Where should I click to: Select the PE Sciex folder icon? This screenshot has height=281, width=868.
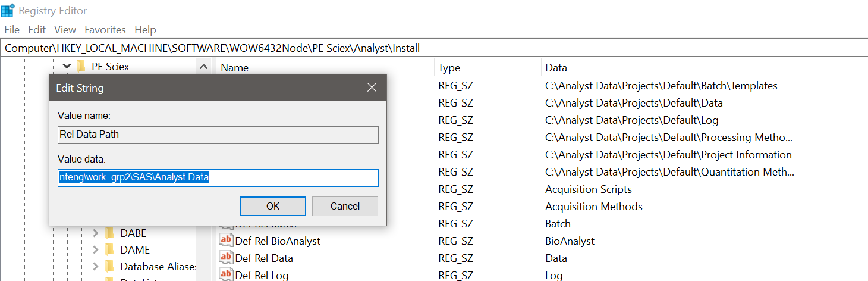tap(81, 66)
